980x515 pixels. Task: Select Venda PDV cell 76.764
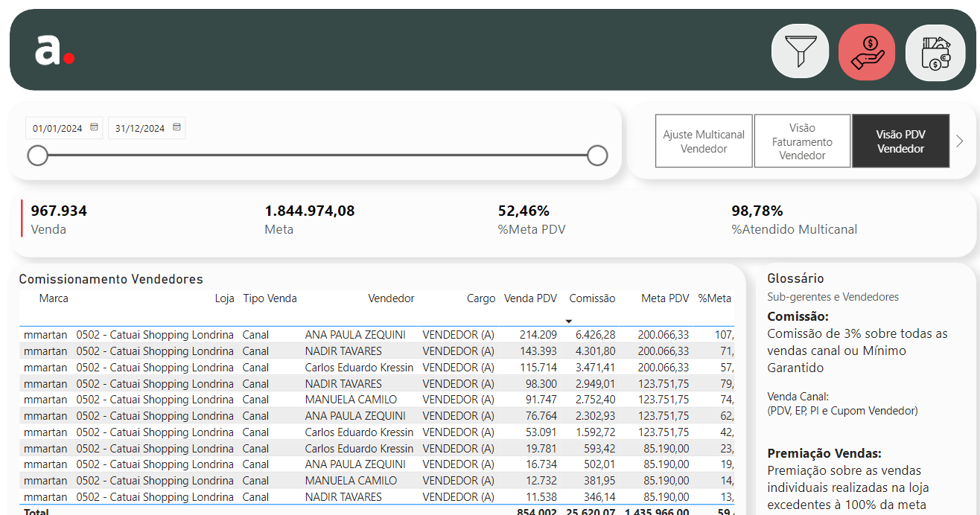[x=541, y=416]
